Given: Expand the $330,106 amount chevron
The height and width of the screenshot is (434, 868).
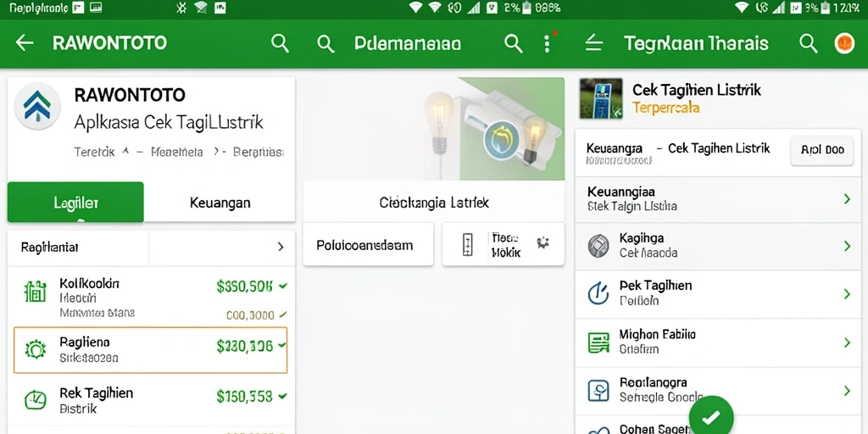Looking at the screenshot, I should coord(281,346).
